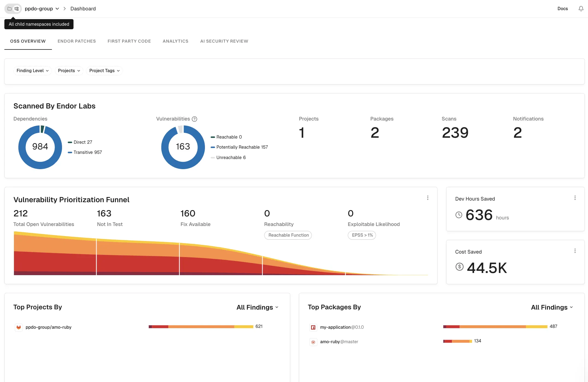Open the amo-ruby@master package
Viewport: 588px width, 382px height.
(x=339, y=342)
